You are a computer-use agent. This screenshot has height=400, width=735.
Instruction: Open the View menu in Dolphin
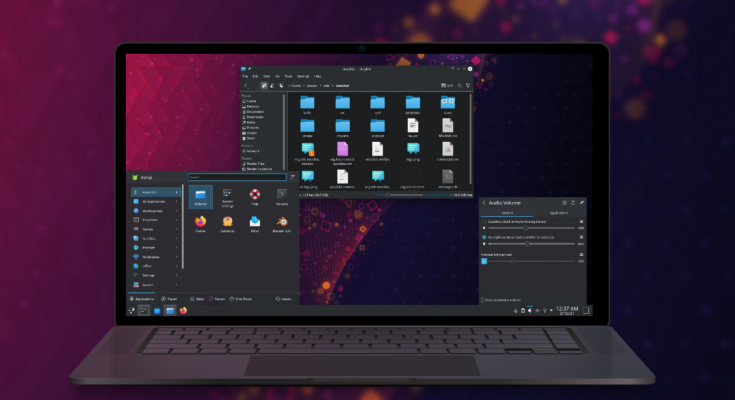[267, 76]
